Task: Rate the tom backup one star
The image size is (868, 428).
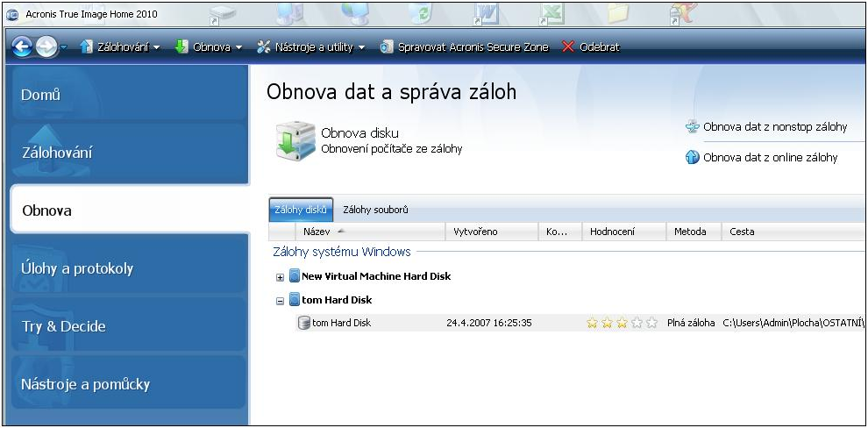Action: point(593,323)
